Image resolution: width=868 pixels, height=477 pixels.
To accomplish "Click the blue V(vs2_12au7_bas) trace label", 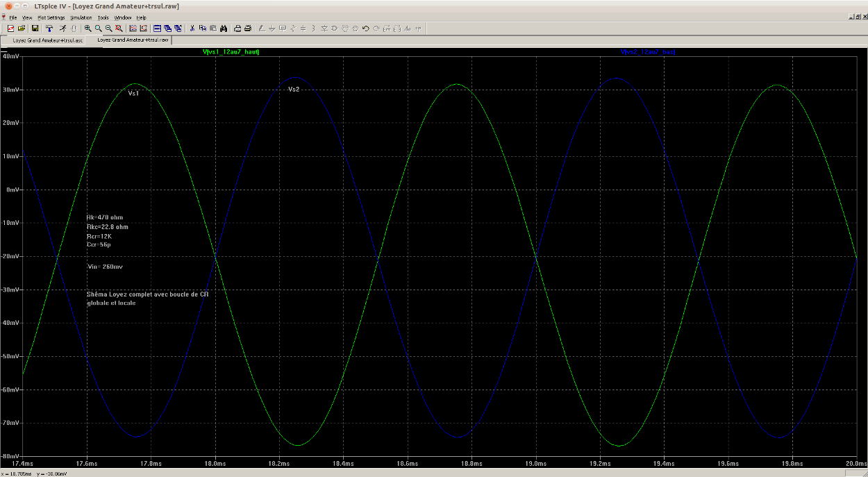I will [x=647, y=52].
